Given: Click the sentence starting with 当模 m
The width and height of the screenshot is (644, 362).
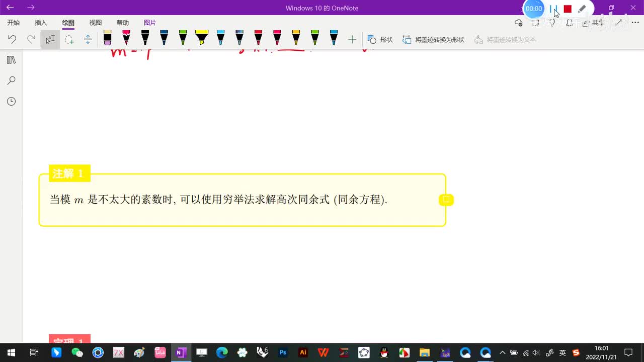Looking at the screenshot, I should (219, 200).
